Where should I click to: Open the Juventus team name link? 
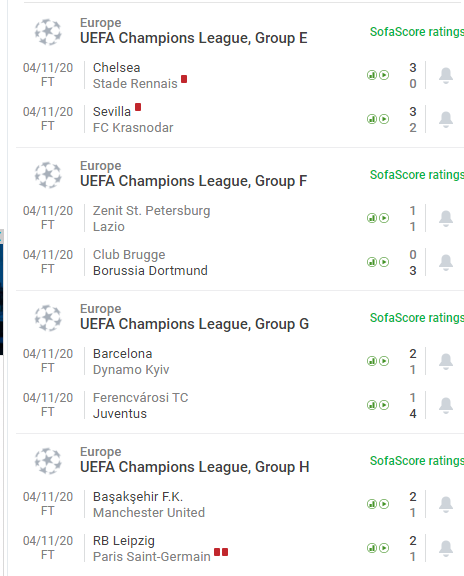click(120, 414)
